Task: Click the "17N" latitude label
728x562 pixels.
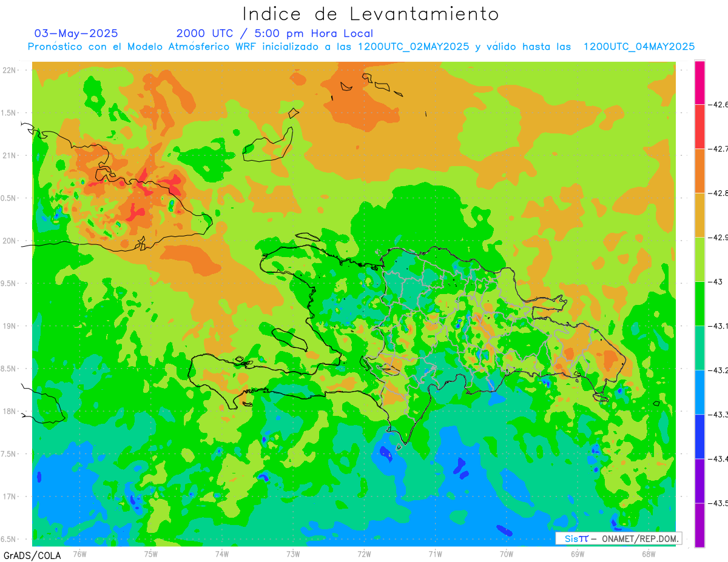Action: [10, 497]
